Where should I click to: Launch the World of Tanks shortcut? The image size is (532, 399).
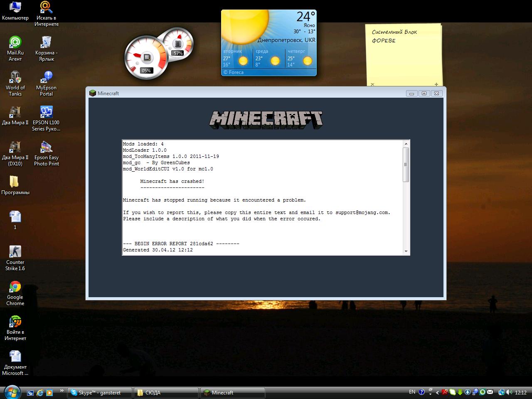[x=15, y=84]
